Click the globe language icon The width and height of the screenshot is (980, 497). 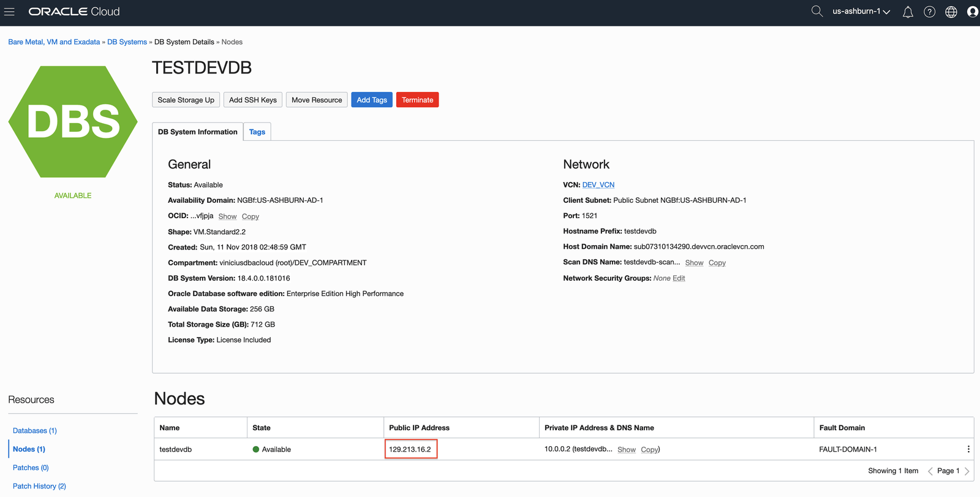[951, 12]
